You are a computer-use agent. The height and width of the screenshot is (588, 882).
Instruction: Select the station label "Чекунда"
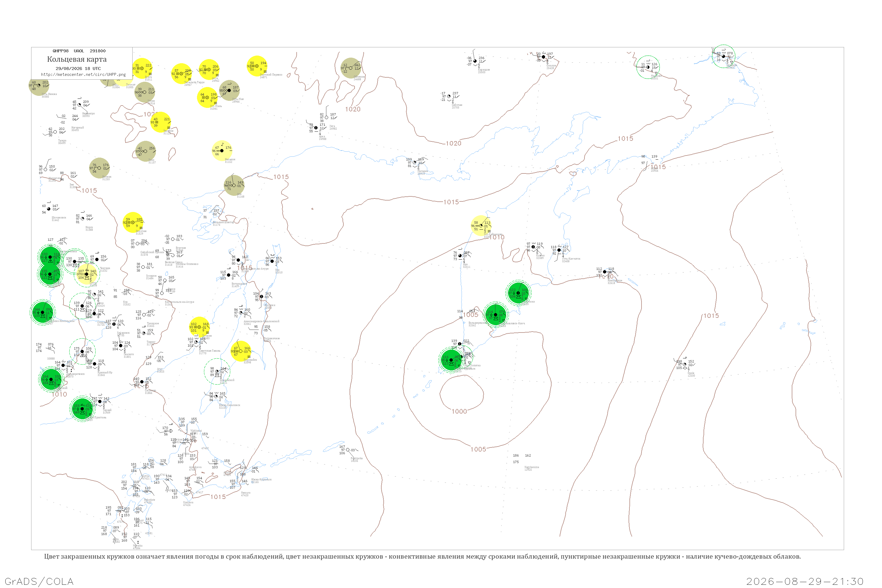point(105,268)
